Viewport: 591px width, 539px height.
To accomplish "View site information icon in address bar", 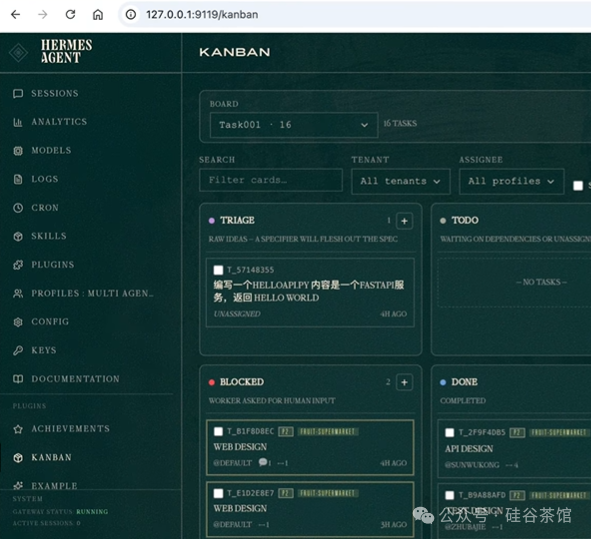I will click(x=131, y=15).
